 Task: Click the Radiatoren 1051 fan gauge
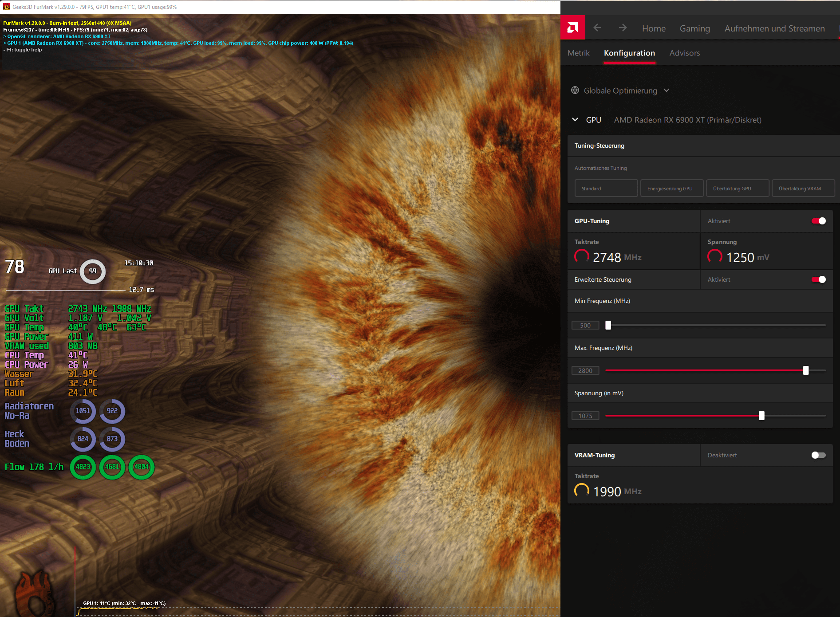(83, 411)
